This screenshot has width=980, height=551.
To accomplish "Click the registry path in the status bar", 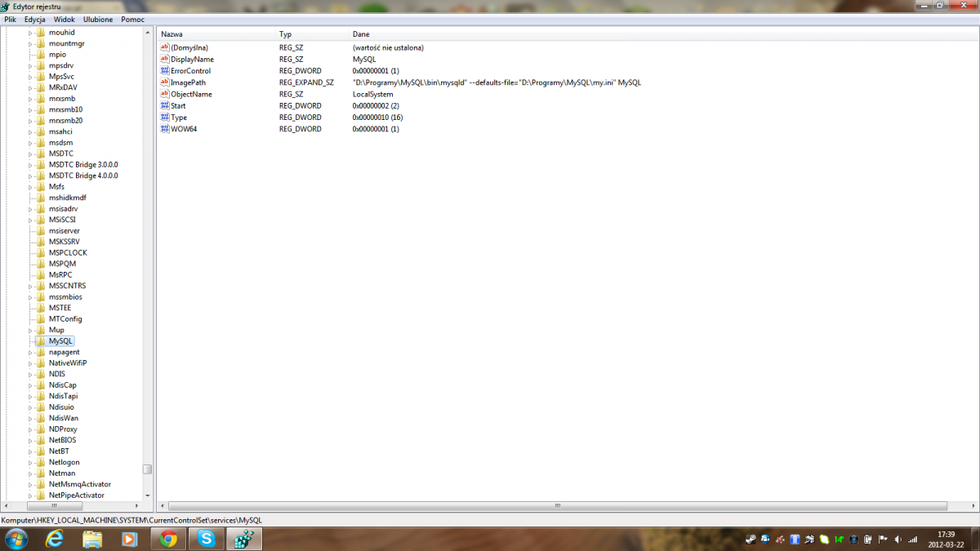I will [x=131, y=520].
